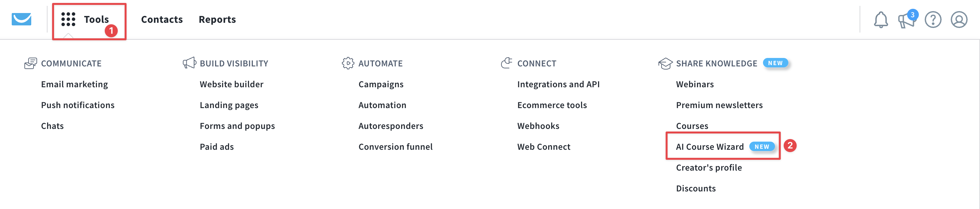Open the Tools grid icon

[x=67, y=20]
